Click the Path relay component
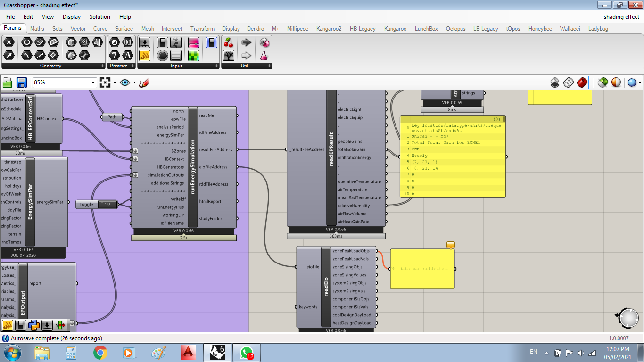This screenshot has height=362, width=644. (112, 117)
